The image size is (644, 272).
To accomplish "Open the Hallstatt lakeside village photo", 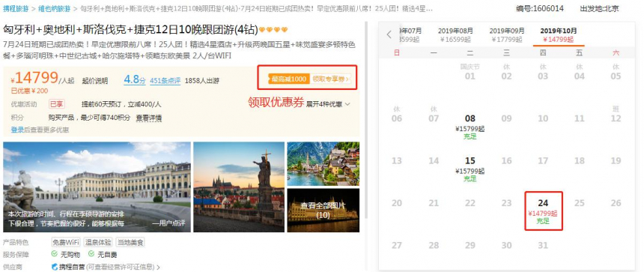I will pyautogui.click(x=323, y=164).
